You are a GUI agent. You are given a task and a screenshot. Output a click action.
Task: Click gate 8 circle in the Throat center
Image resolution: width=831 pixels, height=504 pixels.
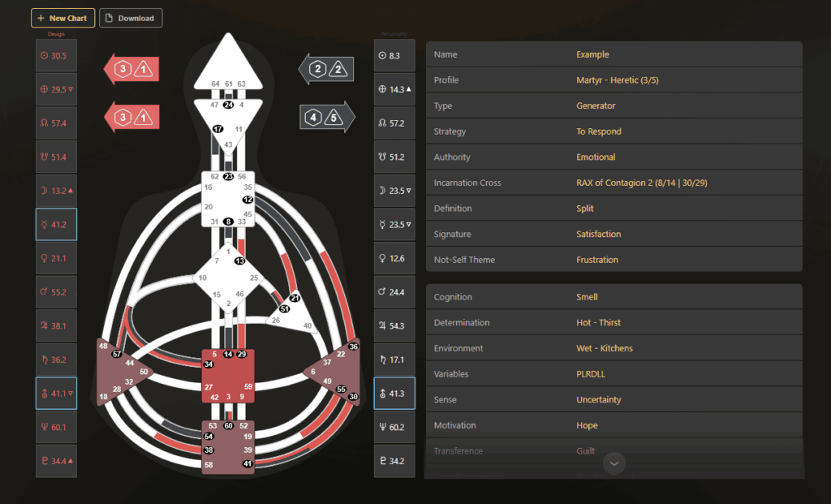click(228, 222)
